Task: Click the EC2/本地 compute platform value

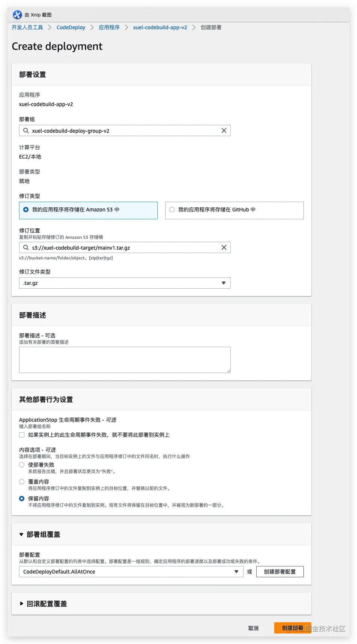Action: [x=30, y=157]
